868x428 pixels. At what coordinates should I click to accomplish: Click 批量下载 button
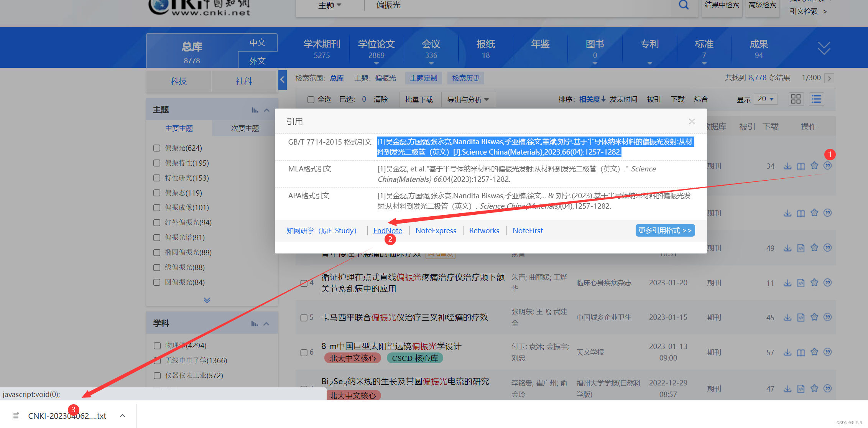419,100
